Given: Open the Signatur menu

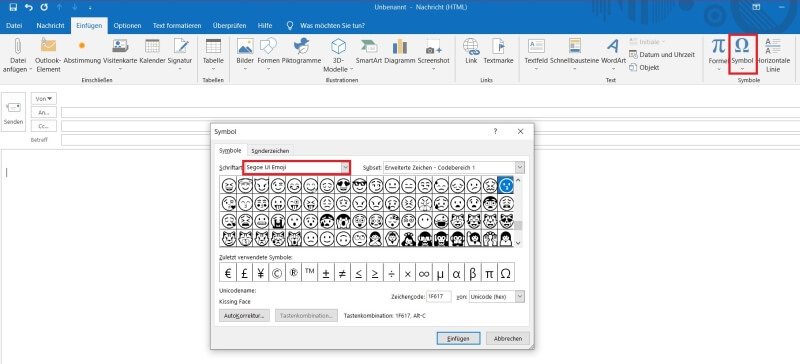Looking at the screenshot, I should [180, 54].
